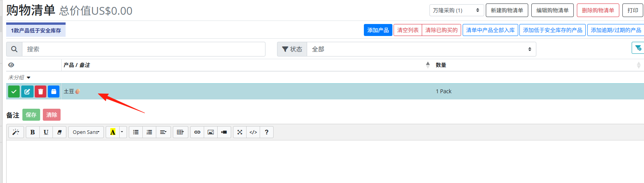Image resolution: width=644 pixels, height=183 pixels.
Task: Toggle code view in editor
Action: click(253, 132)
